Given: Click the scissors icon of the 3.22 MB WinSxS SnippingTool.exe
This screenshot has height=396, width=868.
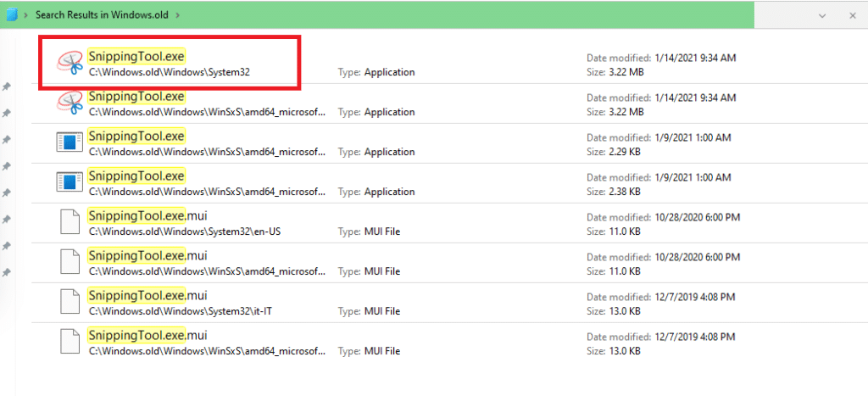Looking at the screenshot, I should pos(70,102).
